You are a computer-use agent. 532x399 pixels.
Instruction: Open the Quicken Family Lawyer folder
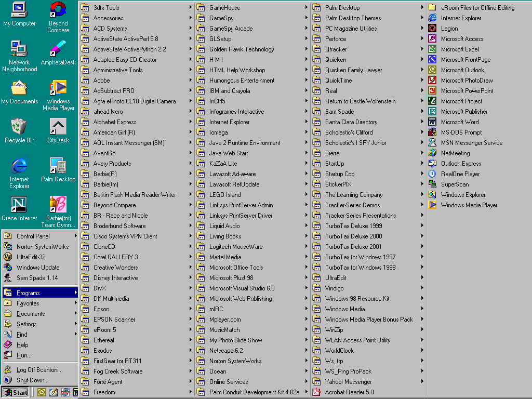point(368,70)
